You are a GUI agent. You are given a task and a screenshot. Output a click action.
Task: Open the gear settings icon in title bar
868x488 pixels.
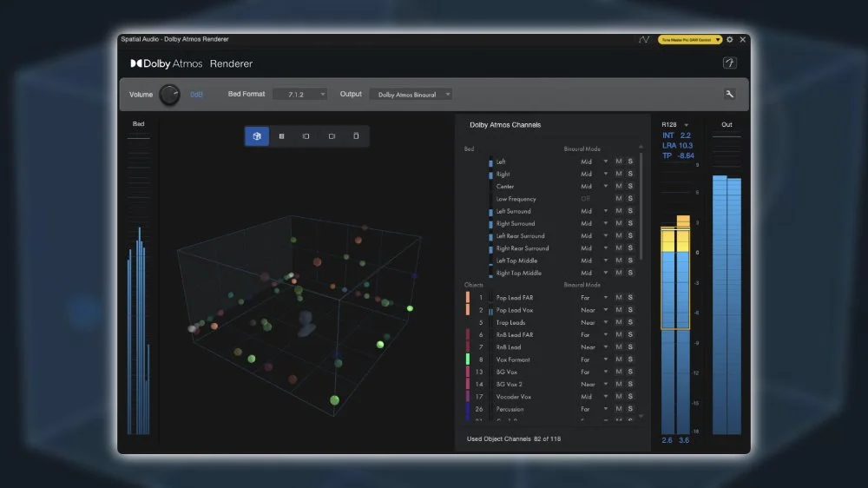coord(730,39)
